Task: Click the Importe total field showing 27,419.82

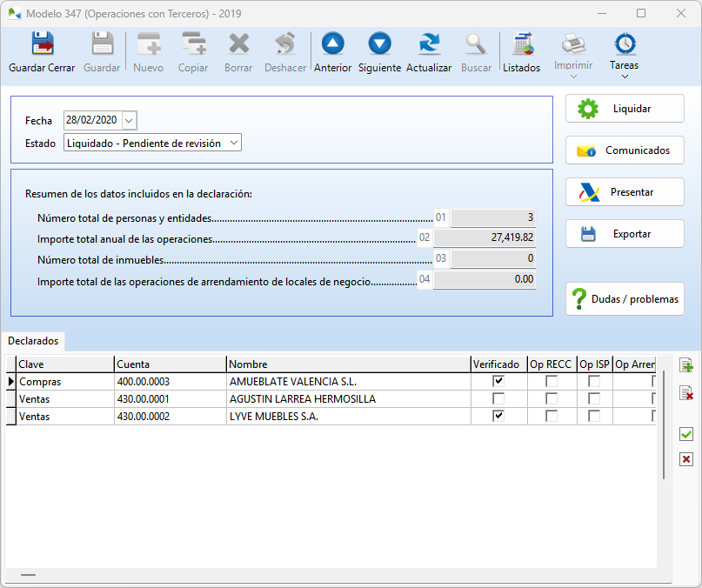Action: tap(487, 237)
